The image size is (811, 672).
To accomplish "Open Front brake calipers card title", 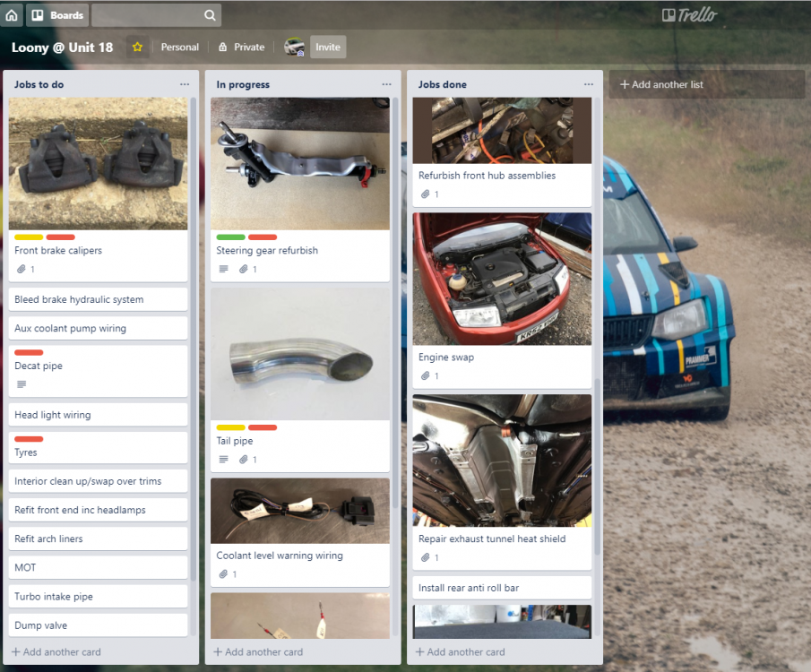I will [x=58, y=250].
